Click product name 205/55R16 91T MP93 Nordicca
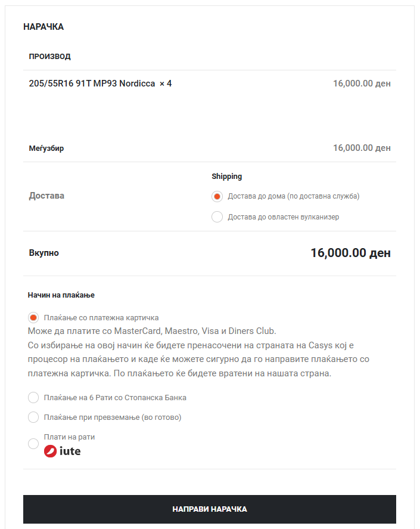The width and height of the screenshot is (420, 529). 92,83
